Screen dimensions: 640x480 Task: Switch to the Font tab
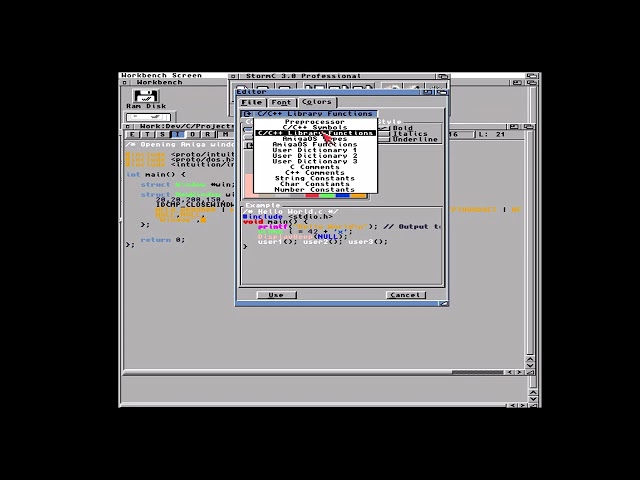click(282, 102)
